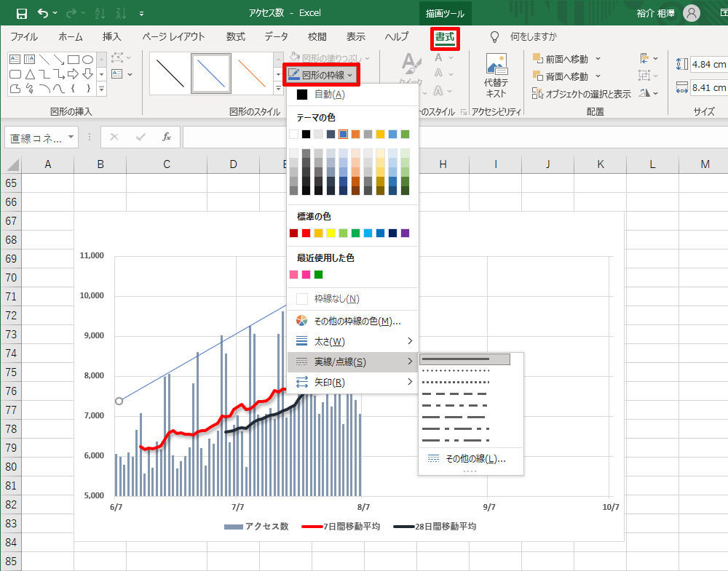Choose the oval shape
The image size is (728, 571).
[87, 60]
